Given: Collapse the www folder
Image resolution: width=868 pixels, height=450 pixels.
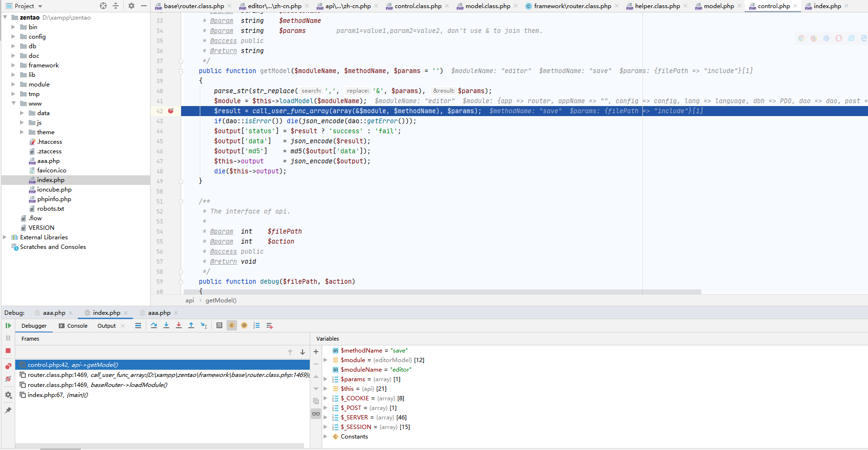Looking at the screenshot, I should click(13, 104).
